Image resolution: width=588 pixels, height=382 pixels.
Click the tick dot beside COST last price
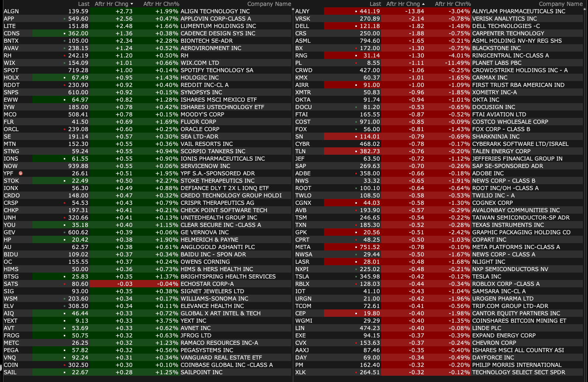[356, 122]
